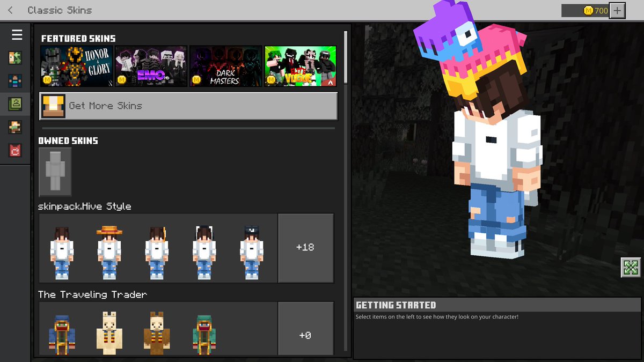This screenshot has height=362, width=644.
Task: Select the blue body sidebar icon
Action: (x=15, y=81)
